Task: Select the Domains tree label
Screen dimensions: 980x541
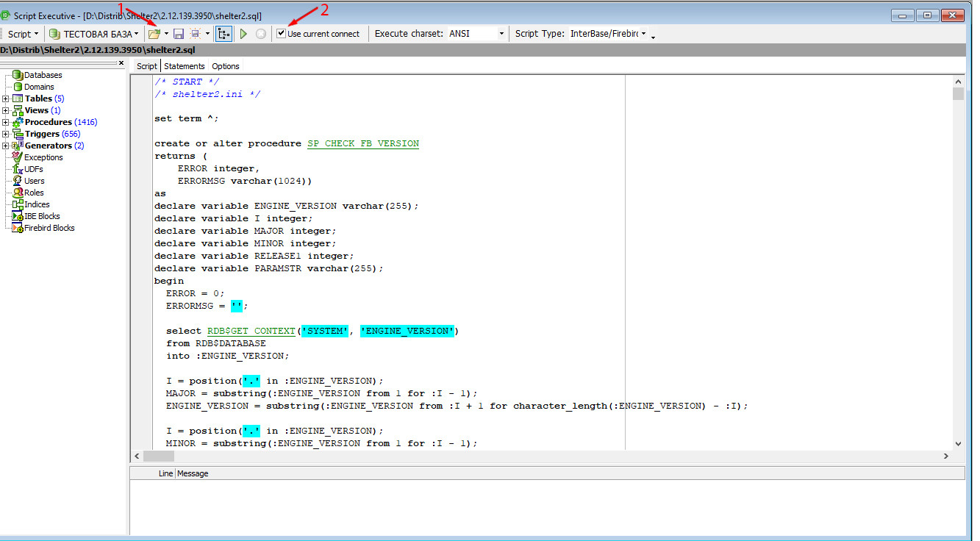Action: [39, 87]
